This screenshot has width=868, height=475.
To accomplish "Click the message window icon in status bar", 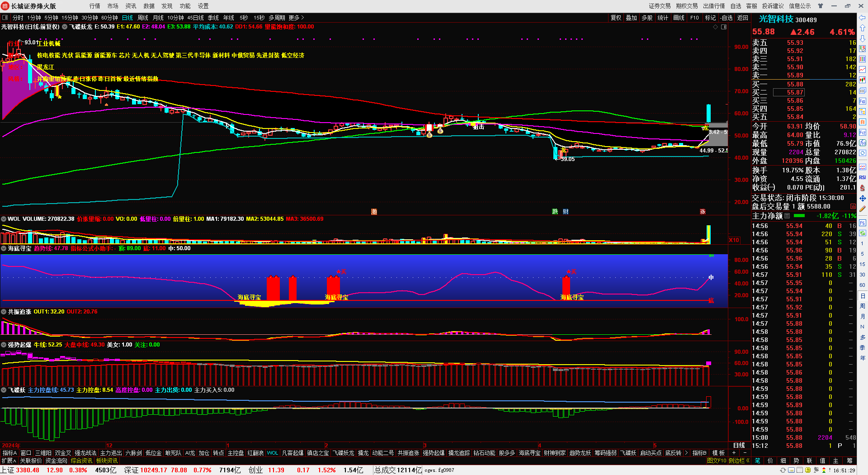I will 792,470.
